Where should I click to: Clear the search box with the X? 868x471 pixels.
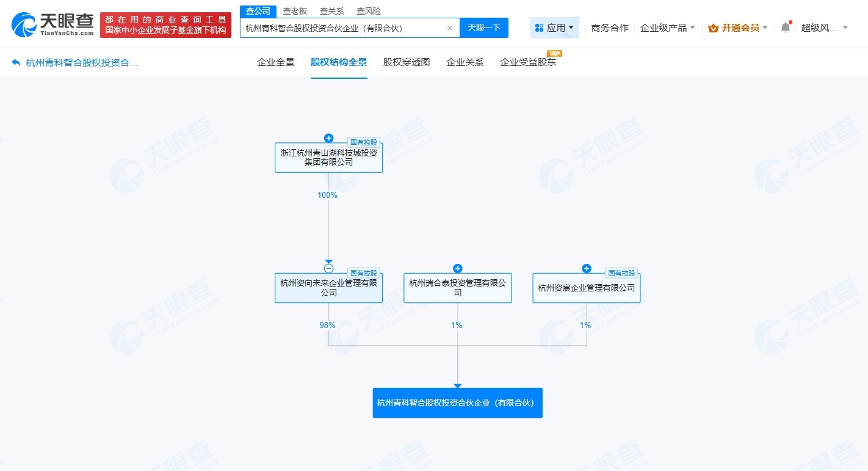[450, 27]
